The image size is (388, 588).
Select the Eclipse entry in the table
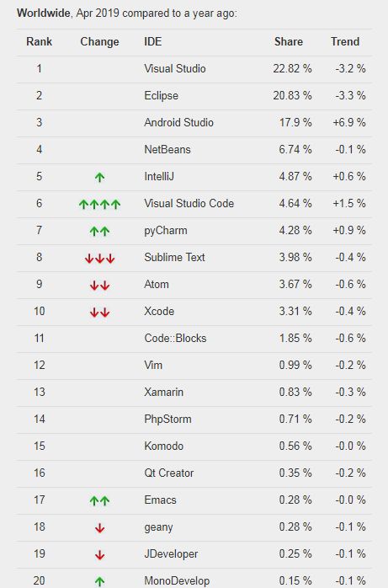161,96
